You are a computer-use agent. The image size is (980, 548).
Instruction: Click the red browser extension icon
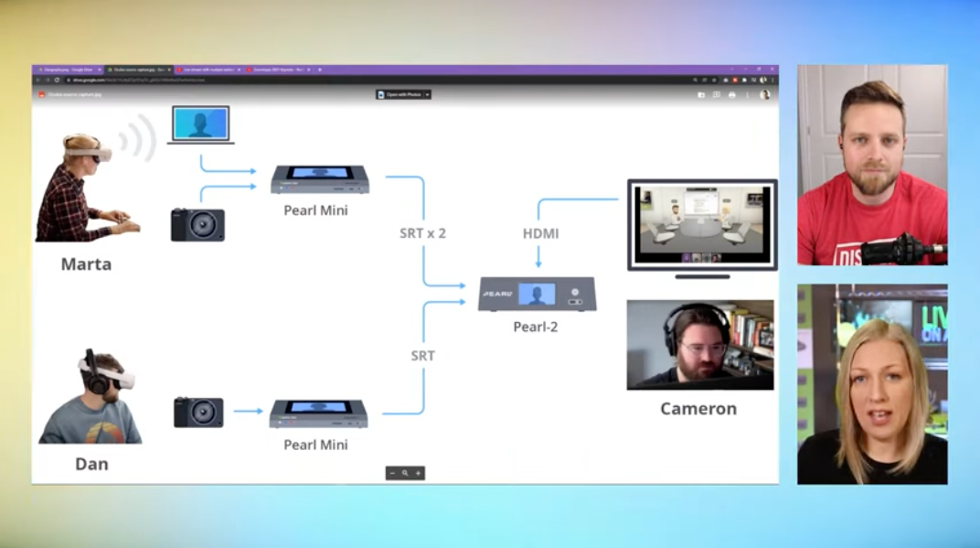pyautogui.click(x=735, y=81)
